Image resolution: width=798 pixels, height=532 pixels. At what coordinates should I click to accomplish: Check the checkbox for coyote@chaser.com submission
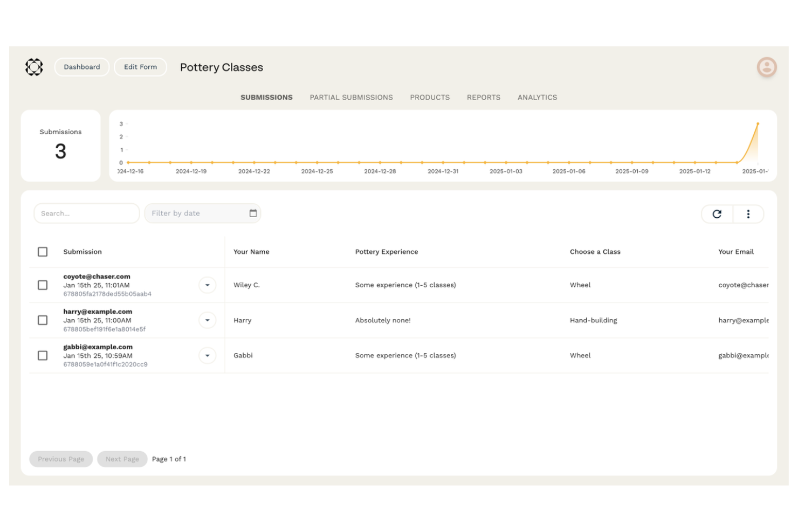(43, 285)
